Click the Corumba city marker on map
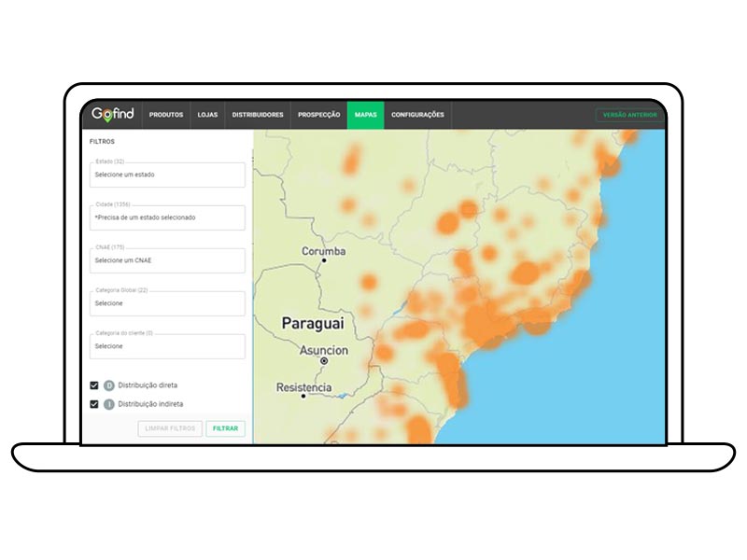 pos(324,260)
